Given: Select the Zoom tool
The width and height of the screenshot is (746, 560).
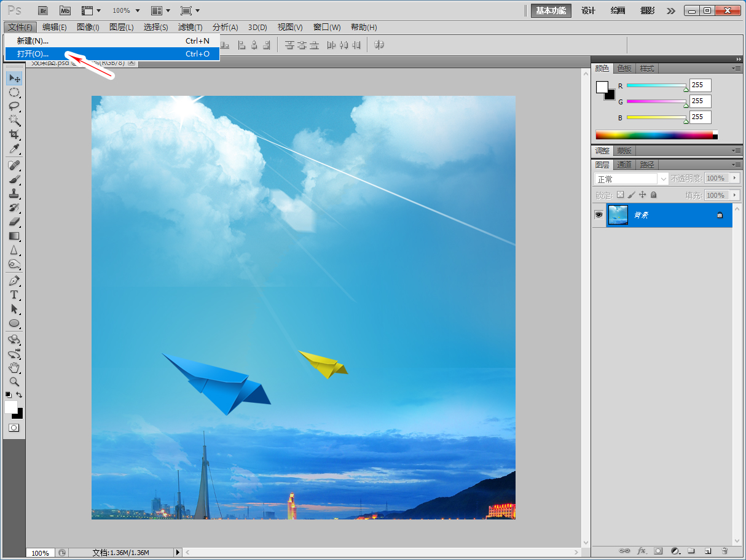Looking at the screenshot, I should point(14,382).
